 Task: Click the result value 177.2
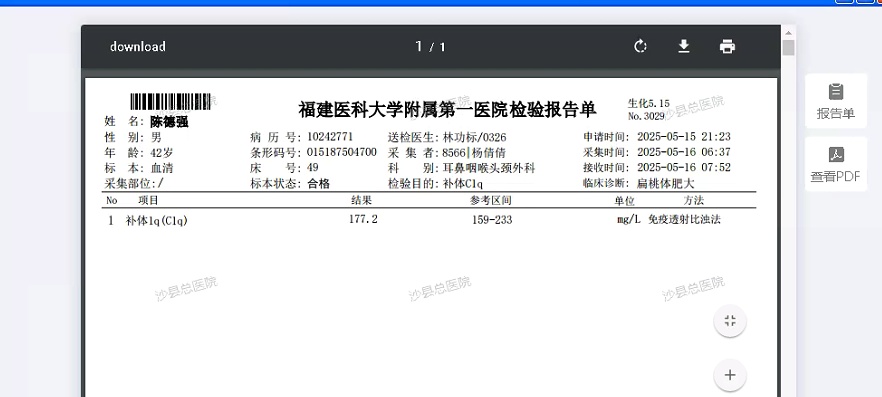click(363, 219)
